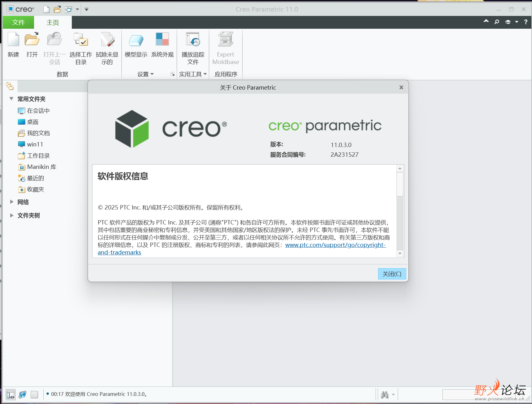Image resolution: width=532 pixels, height=404 pixels.
Task: Collapse the 常用文件夹 common folders section
Action: tap(12, 99)
